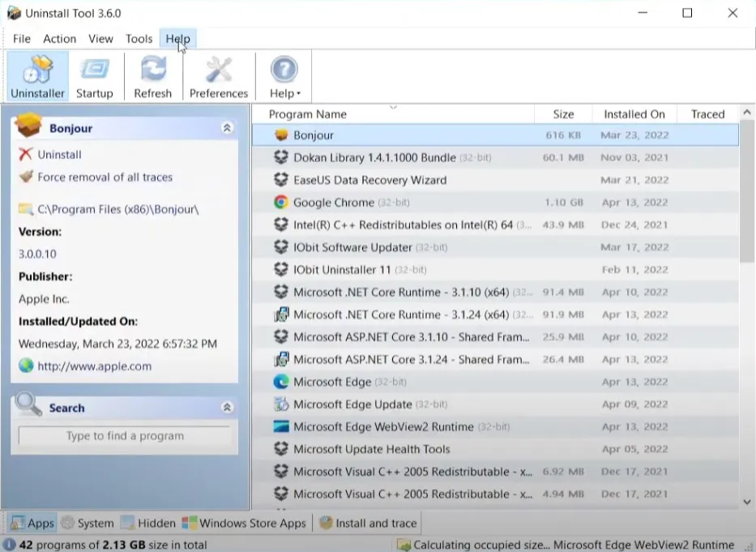
Task: Open Preferences from the toolbar
Action: point(219,77)
